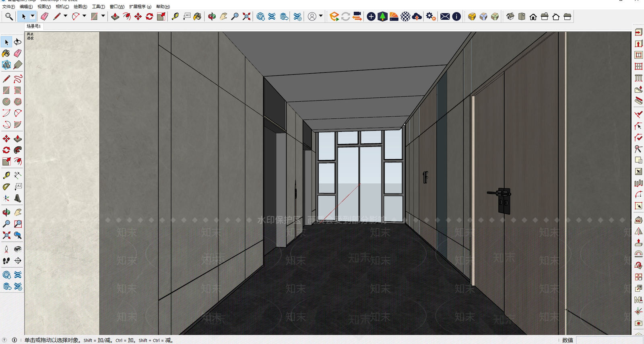Select the Protractor tool in left toolbar
The height and width of the screenshot is (344, 644).
click(6, 187)
